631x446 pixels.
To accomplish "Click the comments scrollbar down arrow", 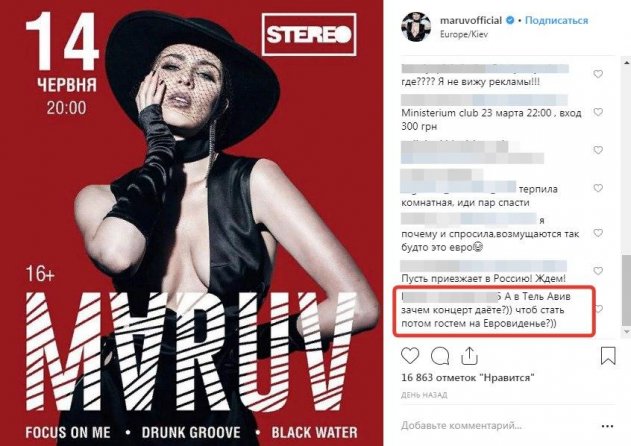I will pyautogui.click(x=627, y=331).
